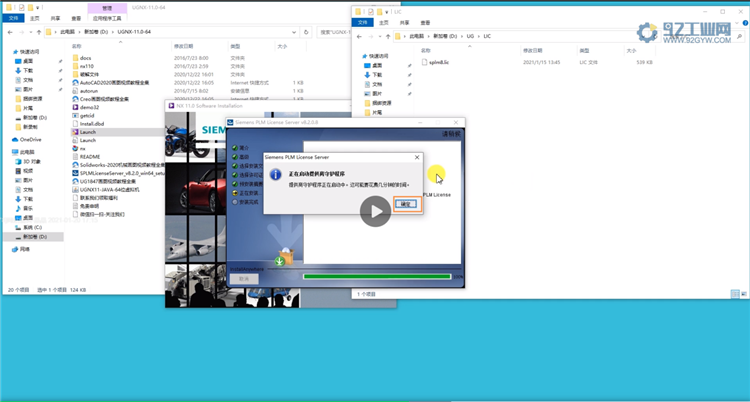Select the SPLMLicenseServer_v8.2.0_win64_setup file

pos(122,173)
